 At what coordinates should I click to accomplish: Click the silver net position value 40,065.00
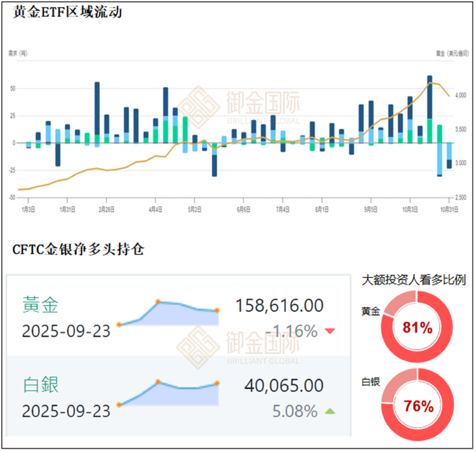(284, 385)
